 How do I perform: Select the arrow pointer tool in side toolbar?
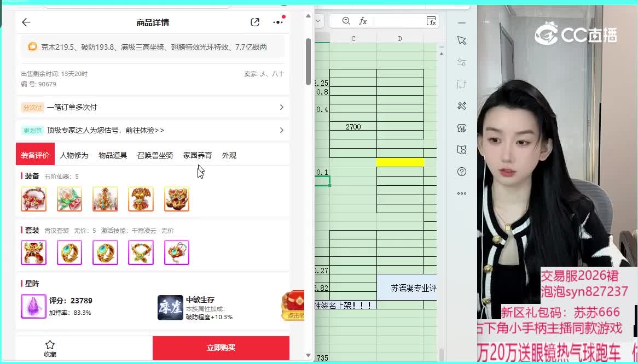461,40
